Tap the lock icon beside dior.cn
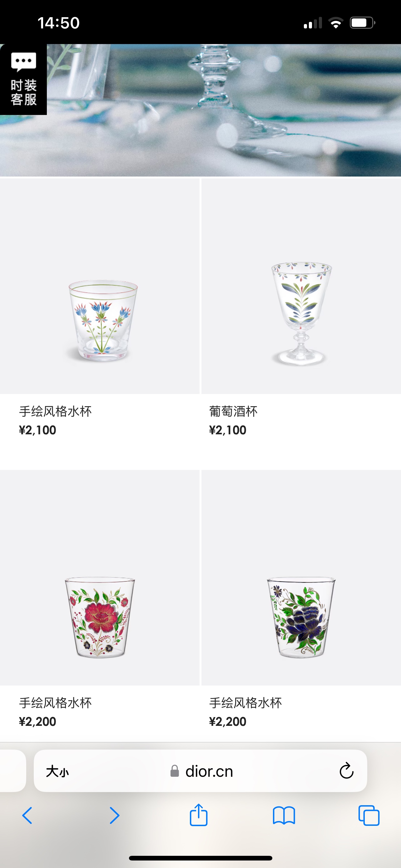This screenshot has height=868, width=401. pyautogui.click(x=174, y=771)
